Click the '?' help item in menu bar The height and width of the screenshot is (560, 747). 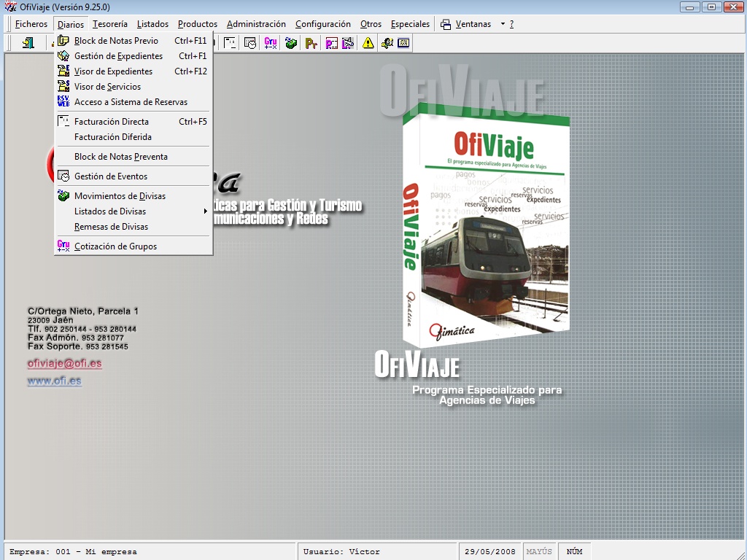tap(511, 24)
